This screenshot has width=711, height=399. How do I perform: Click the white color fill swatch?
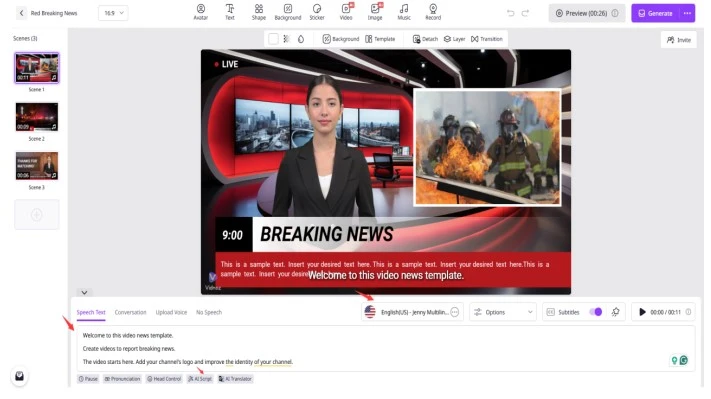(273, 39)
